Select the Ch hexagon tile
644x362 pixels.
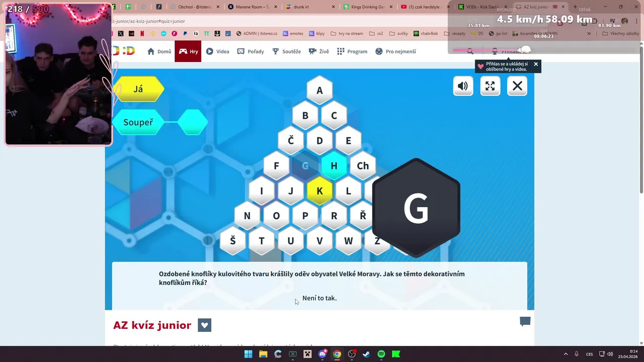(363, 166)
